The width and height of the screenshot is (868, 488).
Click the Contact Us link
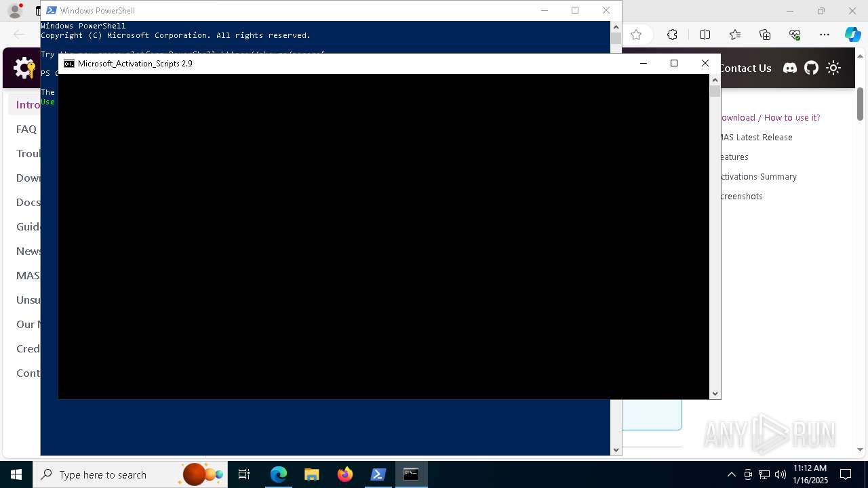click(x=745, y=68)
